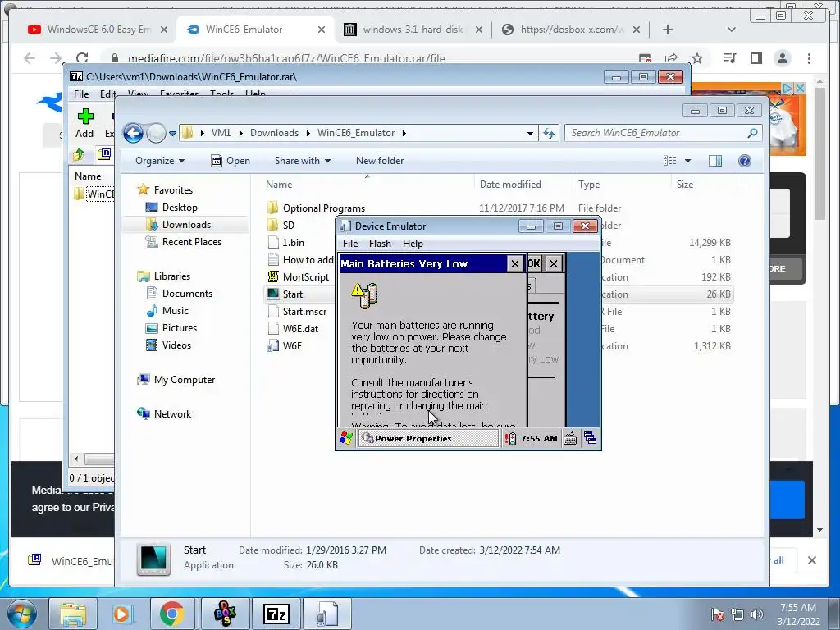Select the W6E application file
The height and width of the screenshot is (630, 840).
coord(292,345)
